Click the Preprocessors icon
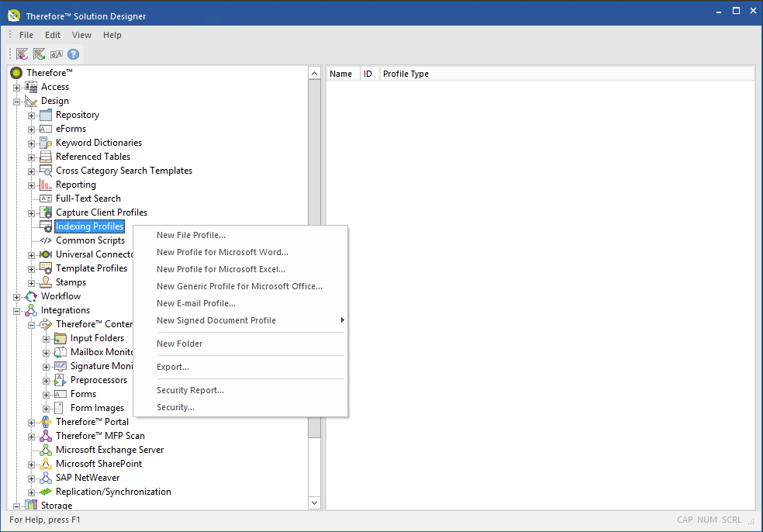 tap(60, 380)
